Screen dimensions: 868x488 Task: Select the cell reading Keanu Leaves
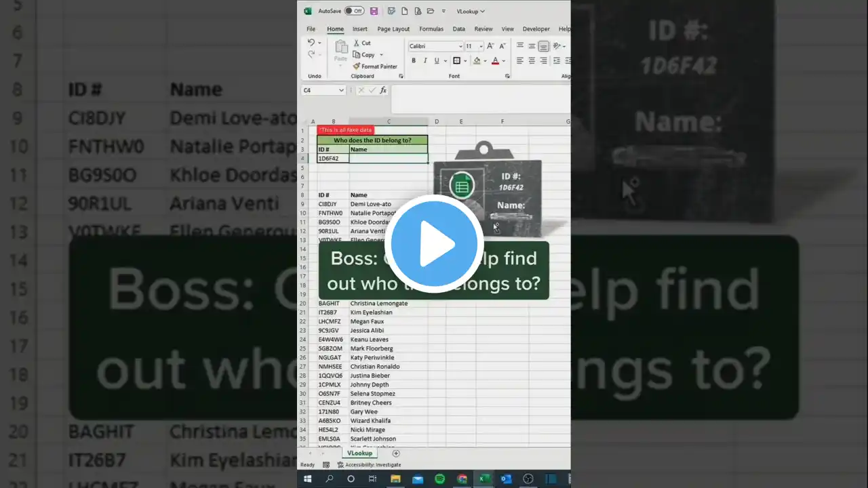click(389, 340)
